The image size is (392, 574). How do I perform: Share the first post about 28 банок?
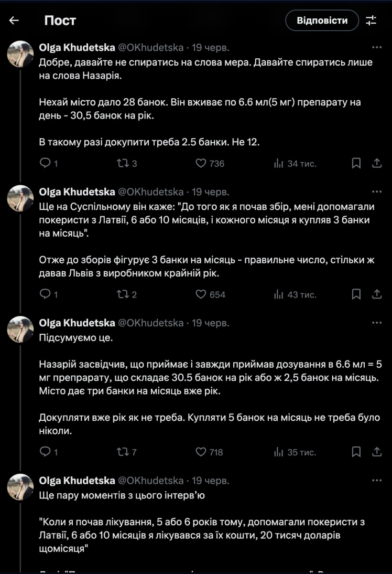pyautogui.click(x=376, y=164)
